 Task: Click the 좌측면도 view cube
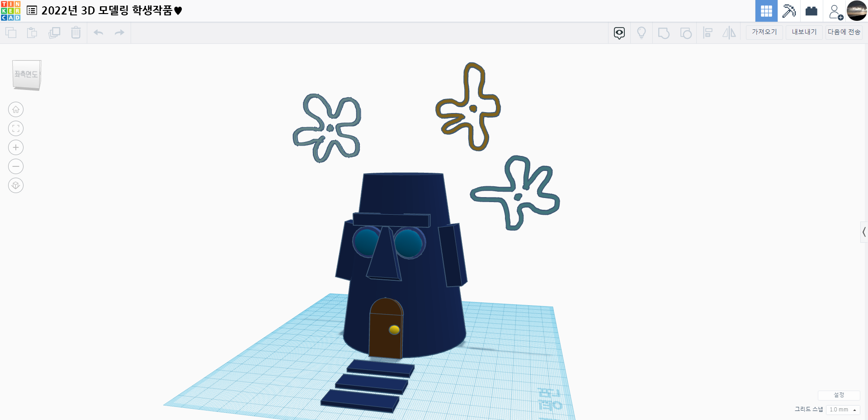click(x=27, y=75)
